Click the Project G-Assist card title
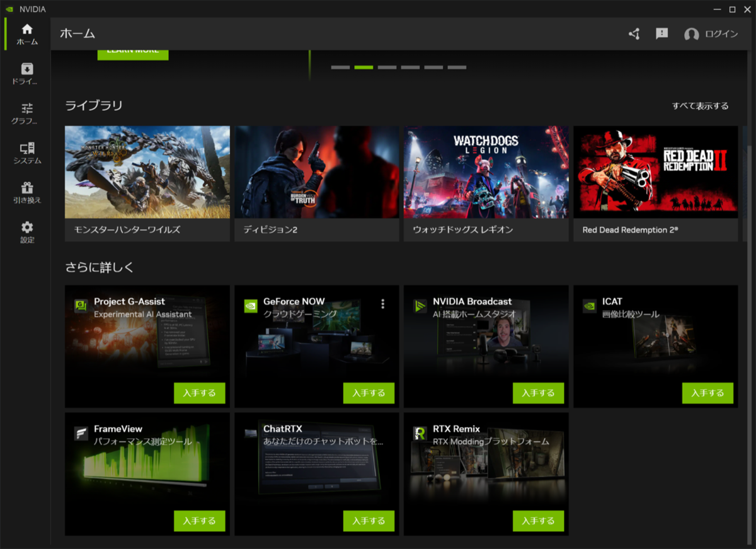The image size is (756, 549). click(130, 302)
